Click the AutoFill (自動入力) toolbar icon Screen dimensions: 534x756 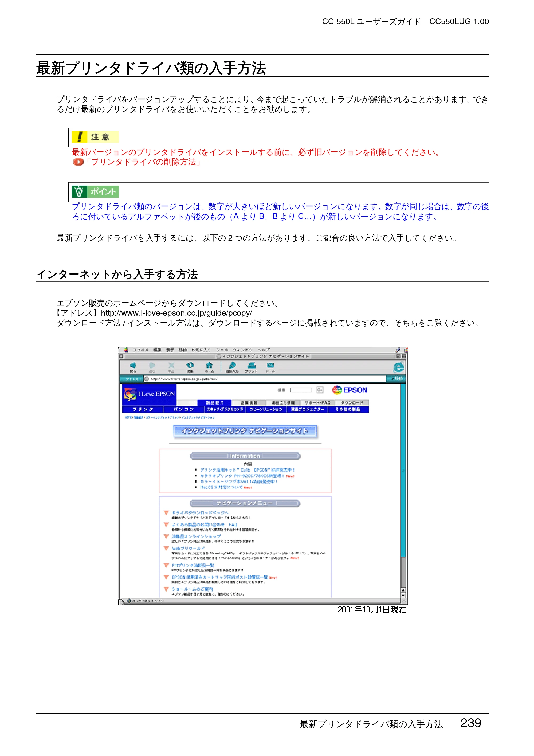pyautogui.click(x=233, y=366)
